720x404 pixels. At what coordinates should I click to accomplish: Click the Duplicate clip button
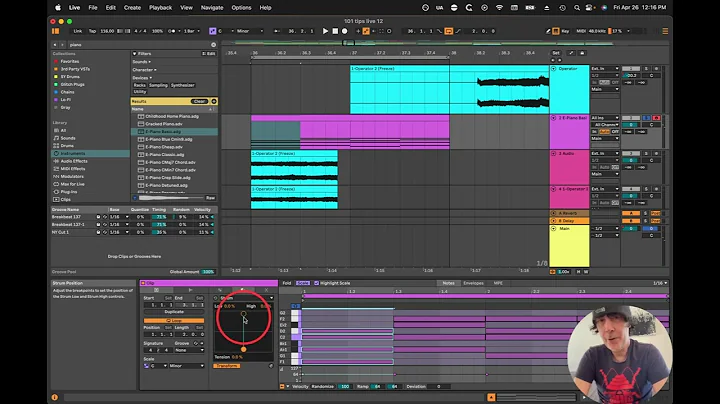click(x=174, y=312)
